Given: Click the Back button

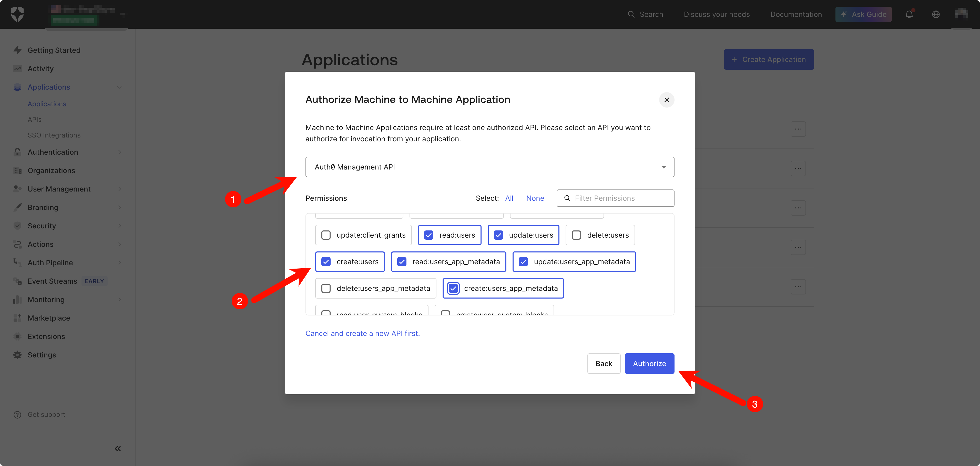Looking at the screenshot, I should click(x=603, y=364).
